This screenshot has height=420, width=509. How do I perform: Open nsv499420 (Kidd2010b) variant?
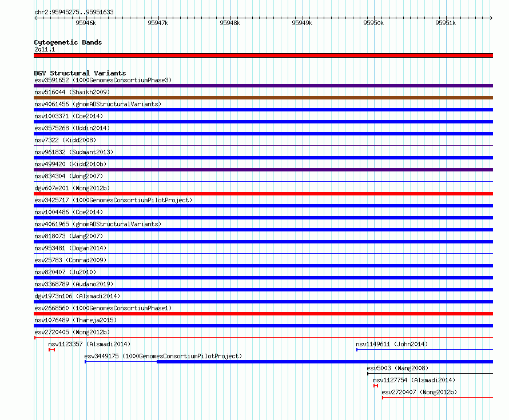coord(70,164)
